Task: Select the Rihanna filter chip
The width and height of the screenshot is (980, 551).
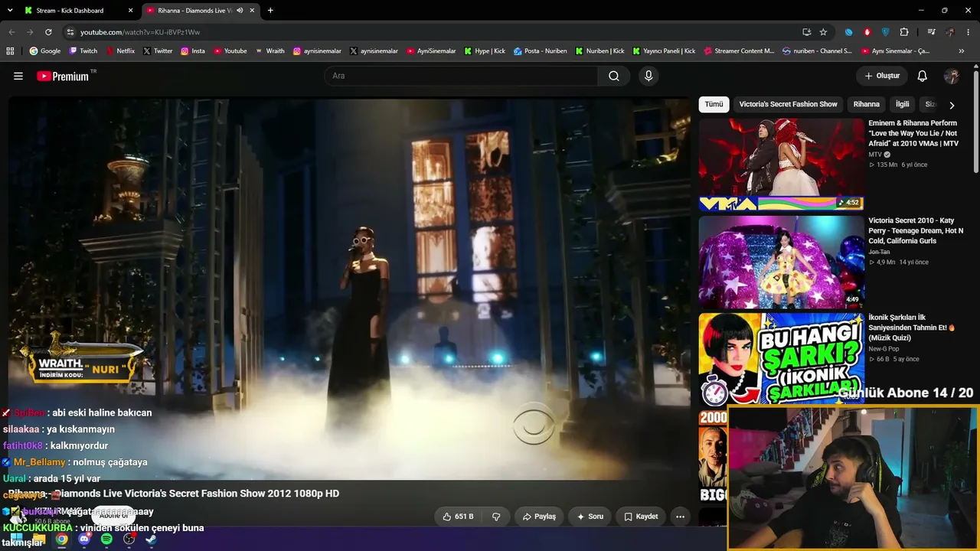Action: click(x=867, y=104)
